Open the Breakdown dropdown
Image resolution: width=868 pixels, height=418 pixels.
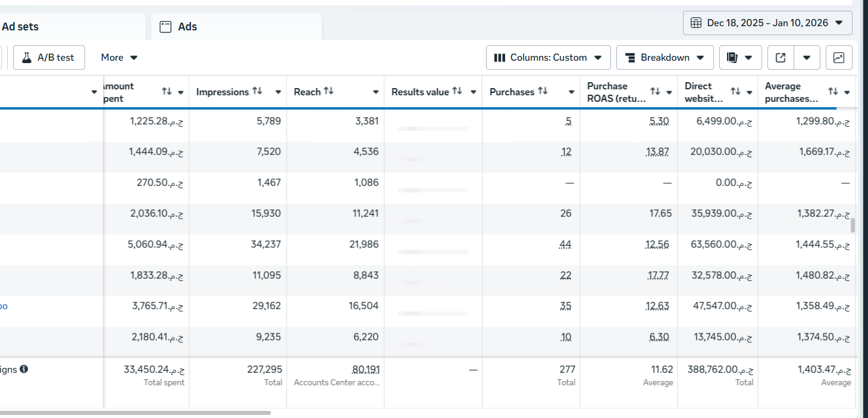tap(665, 58)
